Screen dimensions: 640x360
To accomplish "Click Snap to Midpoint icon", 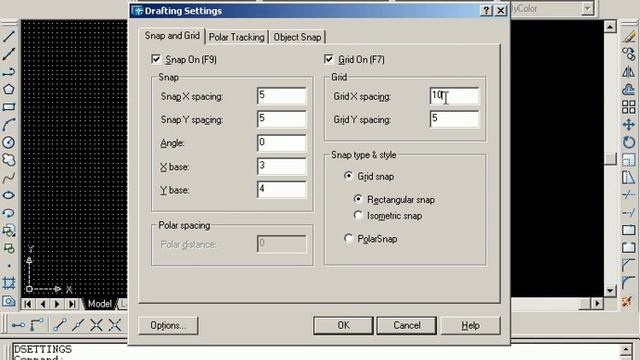I will tap(78, 325).
